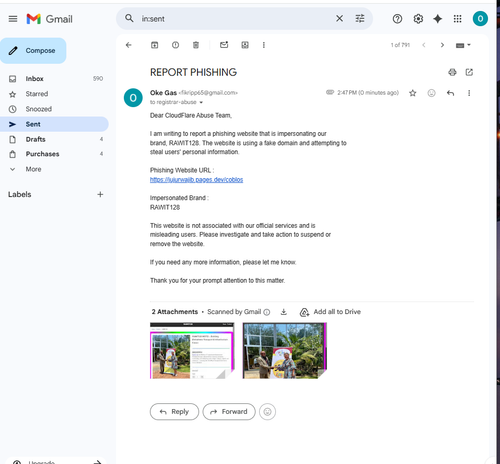500x464 pixels.
Task: Go back to Sent list arrow
Action: pyautogui.click(x=129, y=45)
